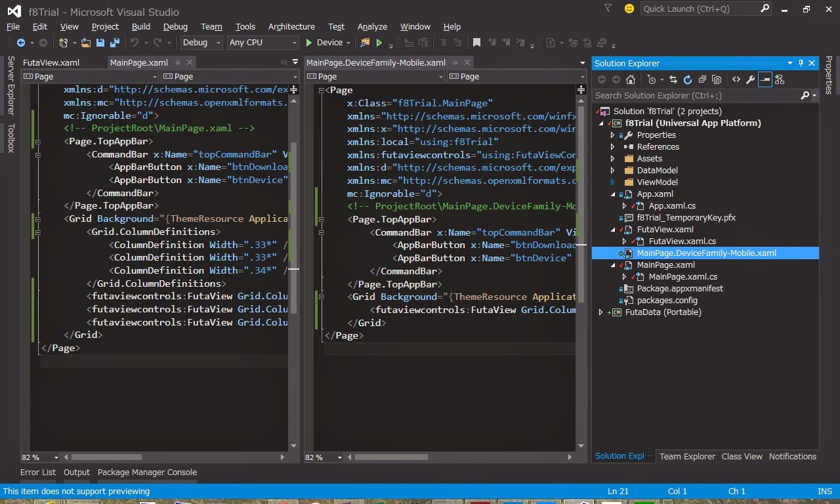Viewport: 840px width, 504px height.
Task: Click the Redo toolbar icon
Action: click(157, 43)
